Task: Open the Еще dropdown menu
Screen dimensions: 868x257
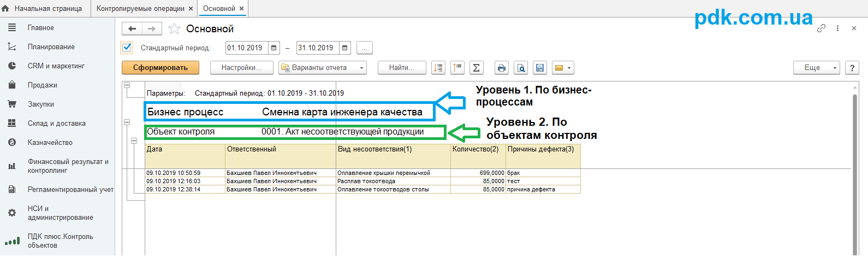Action: tap(817, 68)
